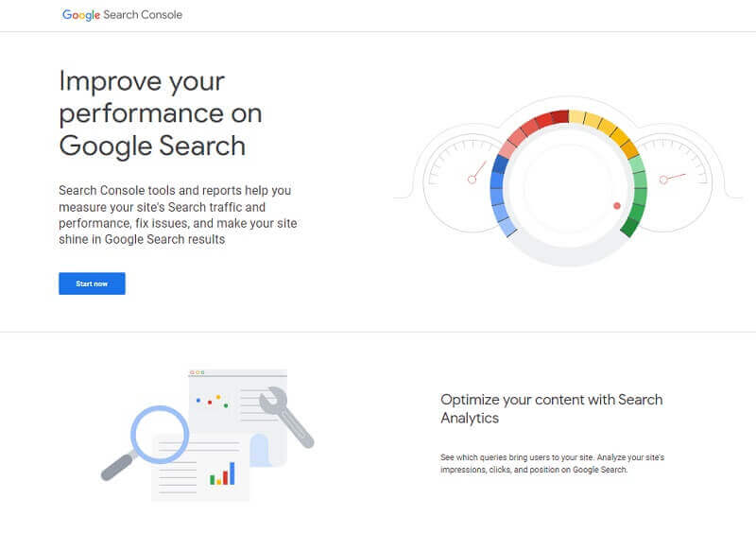The height and width of the screenshot is (533, 756).
Task: Click the browser window dots in illustration
Action: click(198, 372)
